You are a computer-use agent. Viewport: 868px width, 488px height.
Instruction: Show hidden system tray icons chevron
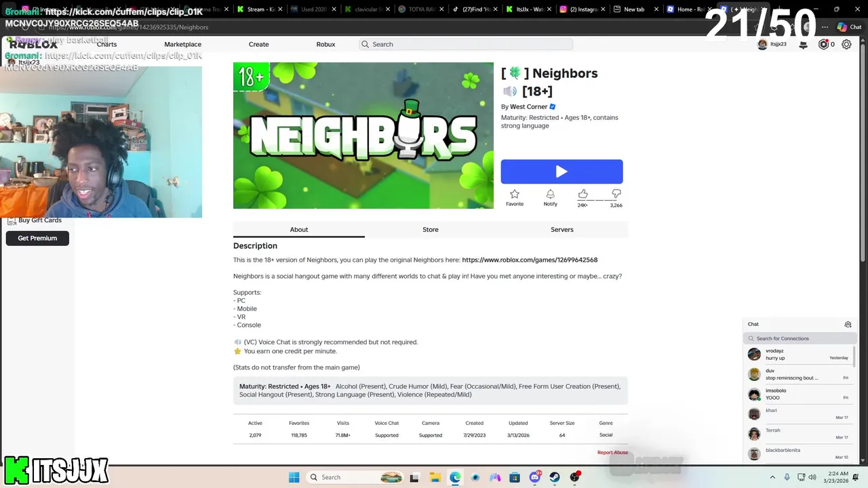click(771, 477)
